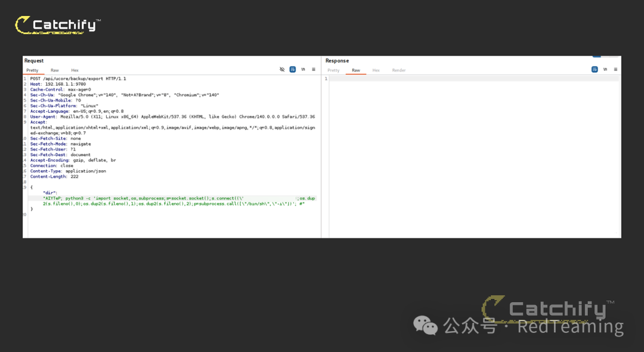This screenshot has width=644, height=352.
Task: Switch to the Request Pretty tab
Action: [x=32, y=70]
